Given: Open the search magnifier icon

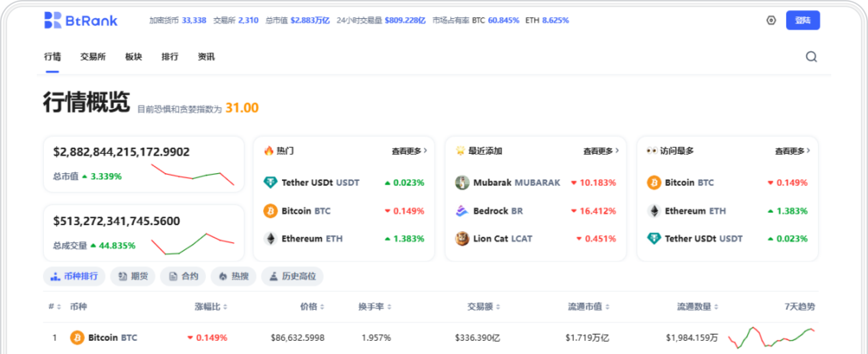Looking at the screenshot, I should (811, 57).
